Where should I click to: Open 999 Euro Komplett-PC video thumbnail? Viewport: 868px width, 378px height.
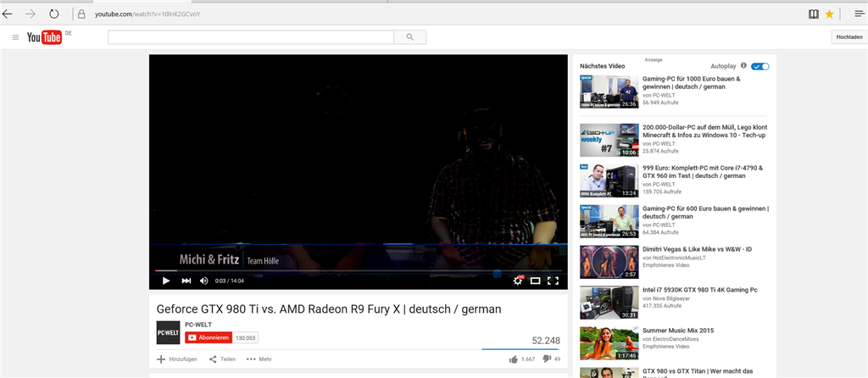point(609,181)
